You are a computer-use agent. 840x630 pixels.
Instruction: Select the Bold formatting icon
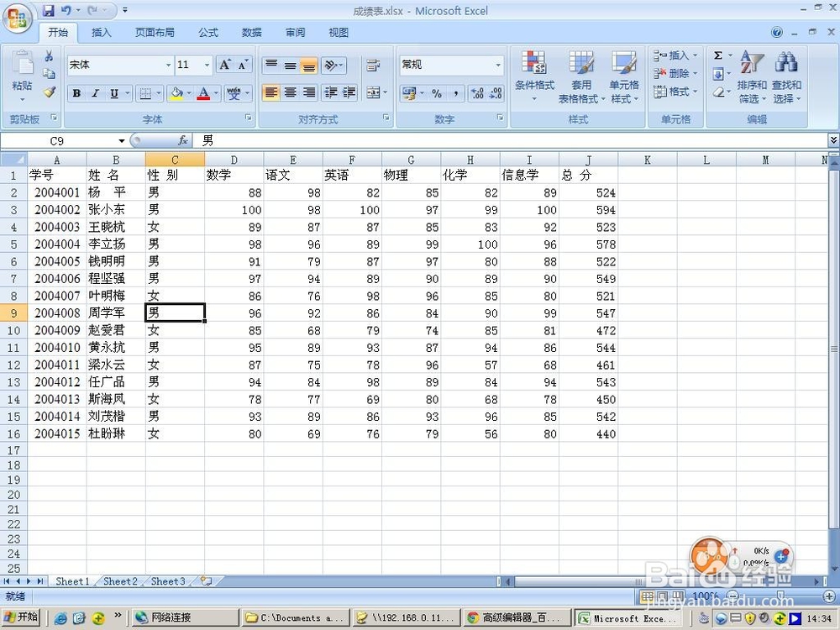point(76,92)
